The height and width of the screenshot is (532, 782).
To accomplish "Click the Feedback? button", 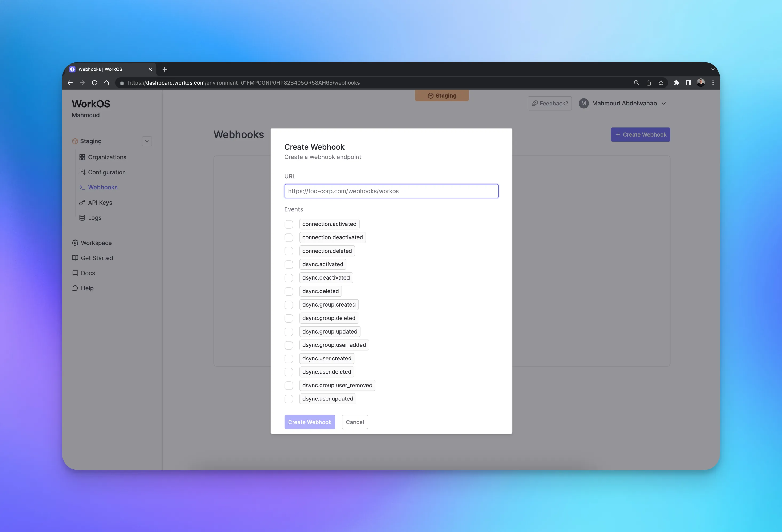I will (x=550, y=104).
